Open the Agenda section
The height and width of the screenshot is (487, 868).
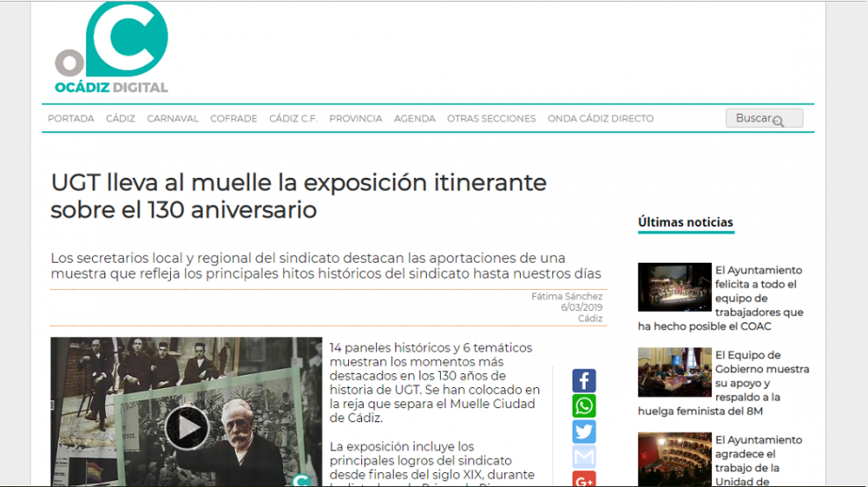[415, 118]
